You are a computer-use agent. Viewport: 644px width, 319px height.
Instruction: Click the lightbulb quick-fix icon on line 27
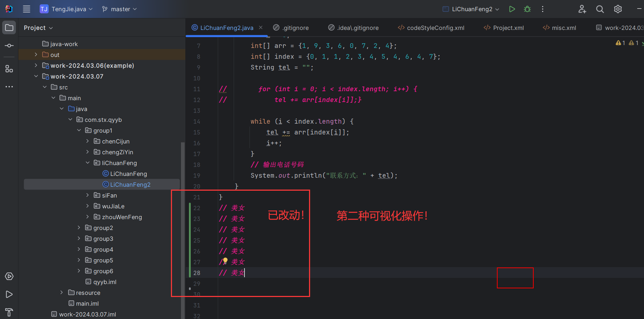225,261
